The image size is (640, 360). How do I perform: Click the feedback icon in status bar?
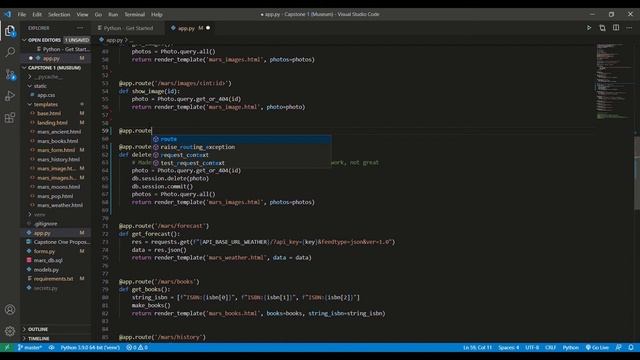pos(618,347)
